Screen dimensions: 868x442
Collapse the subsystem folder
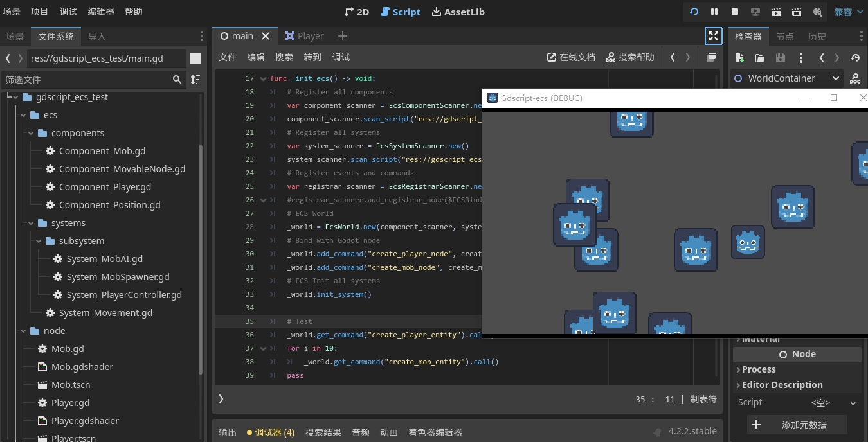(x=39, y=241)
